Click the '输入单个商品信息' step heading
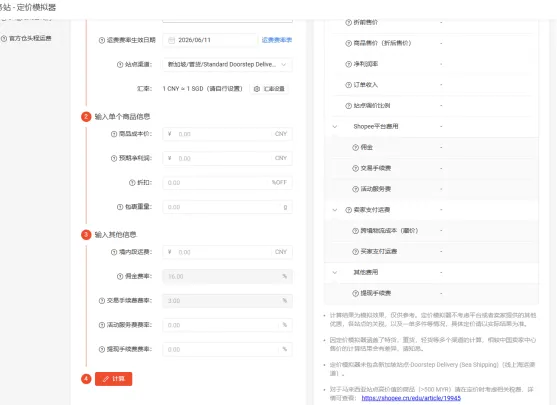 (122, 117)
